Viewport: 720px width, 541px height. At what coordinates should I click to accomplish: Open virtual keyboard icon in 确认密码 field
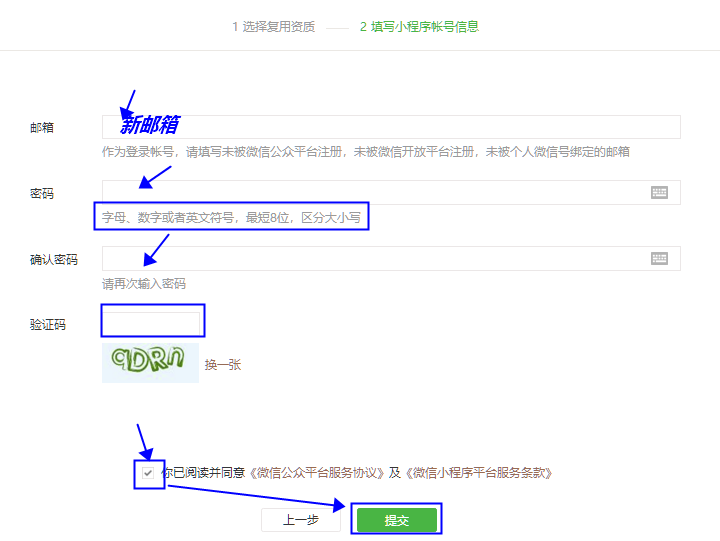tap(659, 259)
